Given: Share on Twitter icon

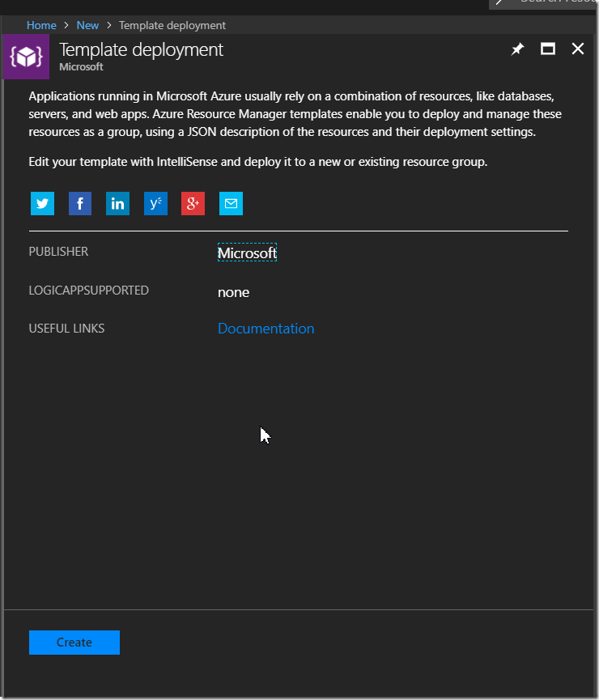Looking at the screenshot, I should coord(42,204).
